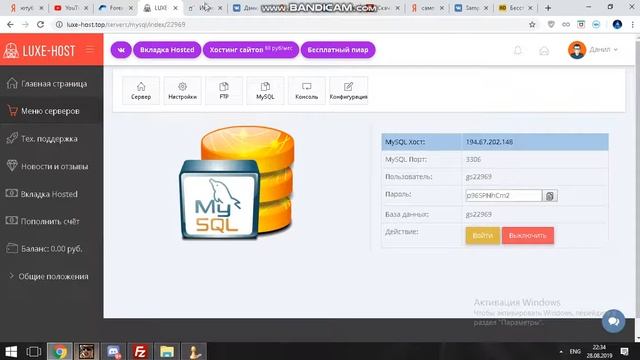Viewport: 640px width, 360px height.
Task: Click Chrome icon on taskbar
Action: point(60,351)
